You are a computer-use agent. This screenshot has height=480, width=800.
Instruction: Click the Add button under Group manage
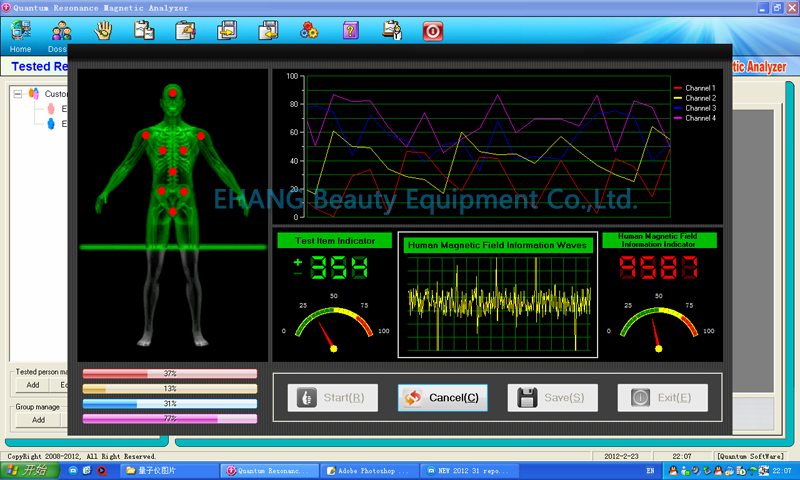coord(38,420)
